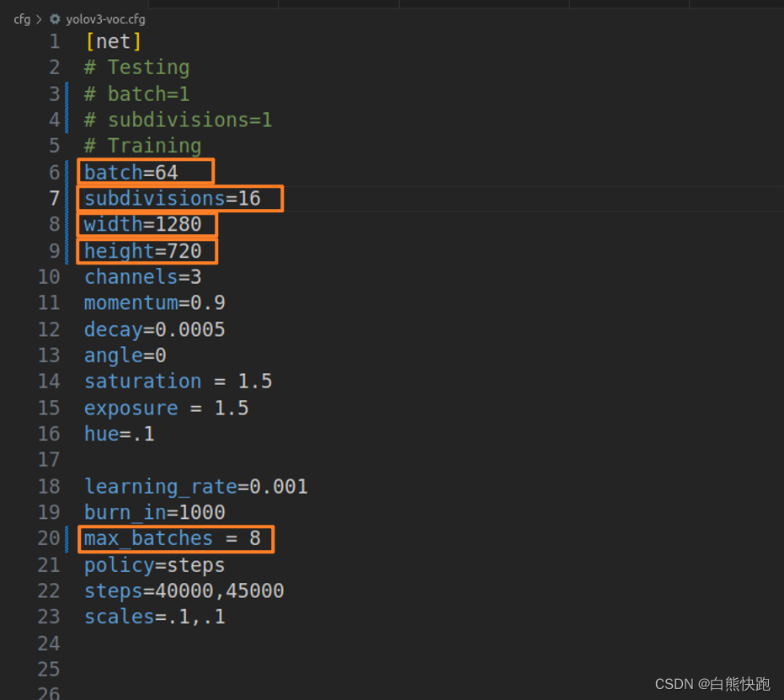
Task: Select the commented # batch=1 line
Action: click(136, 94)
